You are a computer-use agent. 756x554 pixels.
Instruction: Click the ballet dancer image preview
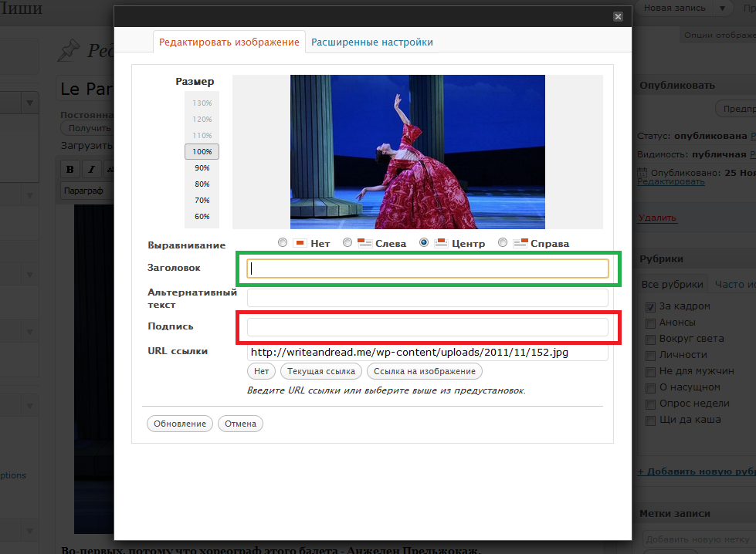(x=418, y=152)
